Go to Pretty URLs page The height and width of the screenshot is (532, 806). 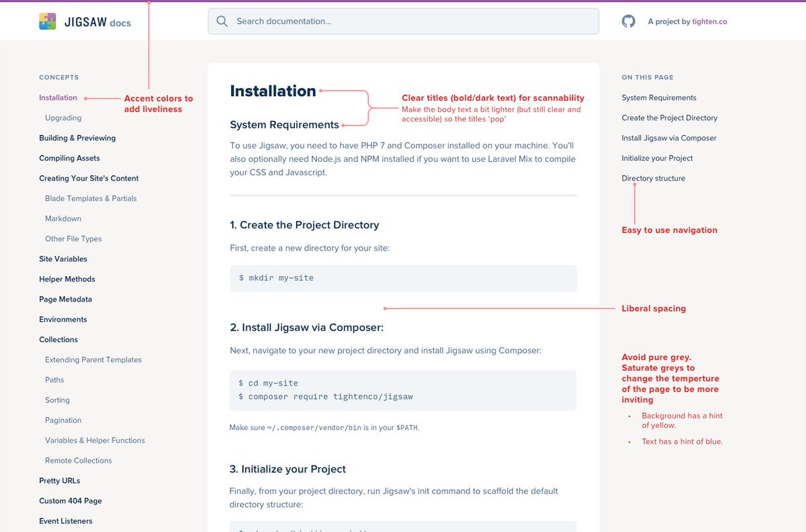tap(60, 480)
